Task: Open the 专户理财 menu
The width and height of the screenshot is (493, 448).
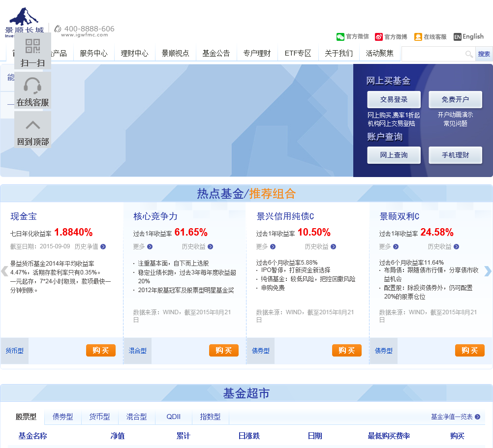Action: click(x=257, y=53)
